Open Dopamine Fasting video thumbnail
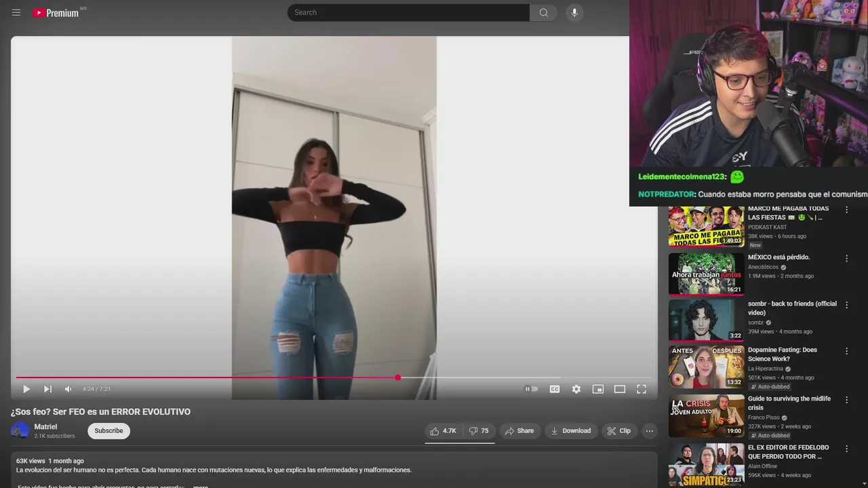 tap(706, 367)
